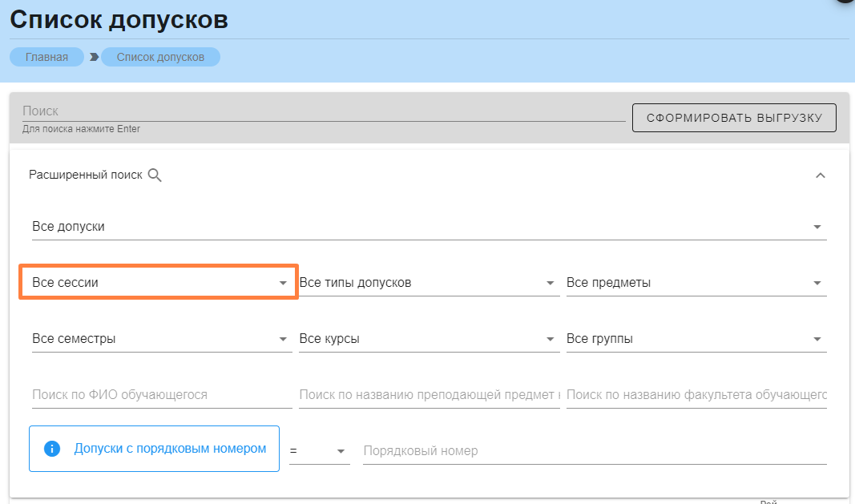Collapse the advanced search panel chevron
Screen dimensions: 855x504
[x=820, y=175]
